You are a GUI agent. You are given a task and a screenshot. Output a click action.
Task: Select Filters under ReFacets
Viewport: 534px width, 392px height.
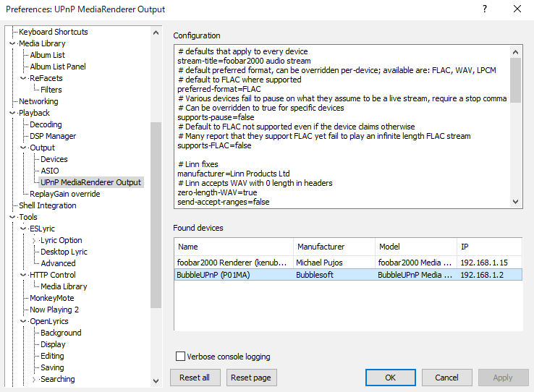click(x=51, y=90)
